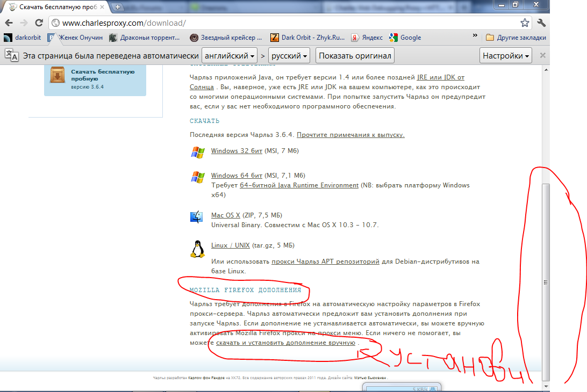
Task: Bookmark this page with the star icon
Action: tap(525, 23)
